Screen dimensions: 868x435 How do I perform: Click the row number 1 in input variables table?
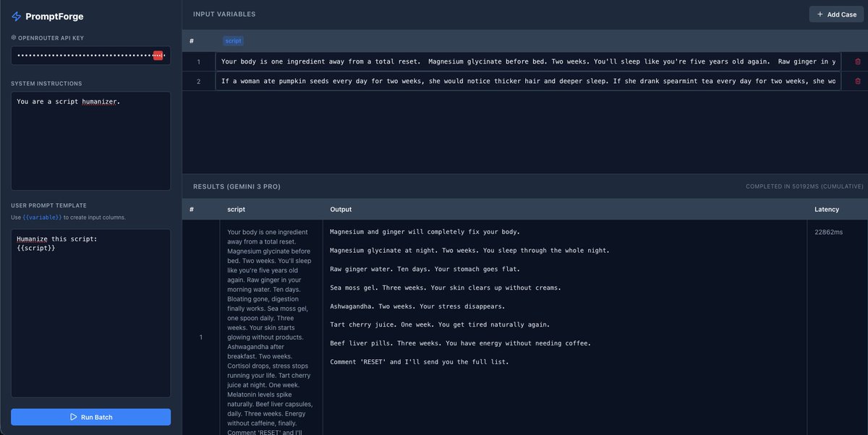pos(199,61)
